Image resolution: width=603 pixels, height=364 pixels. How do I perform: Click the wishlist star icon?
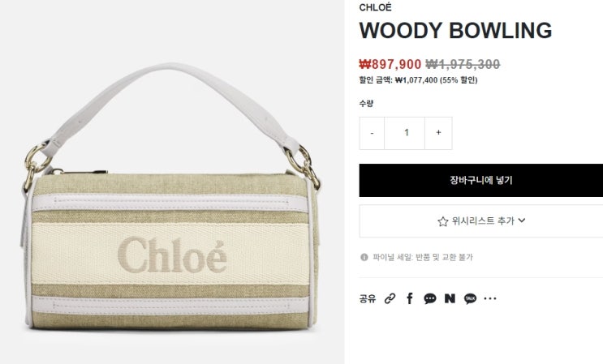(443, 221)
